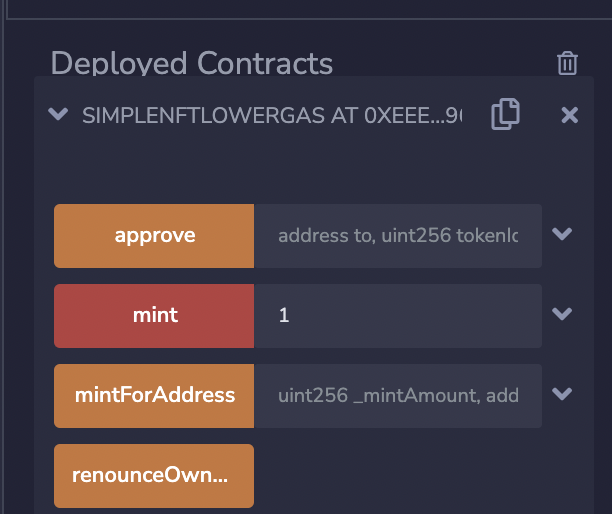Focus the approve address and tokenId field
The height and width of the screenshot is (514, 612).
(397, 236)
